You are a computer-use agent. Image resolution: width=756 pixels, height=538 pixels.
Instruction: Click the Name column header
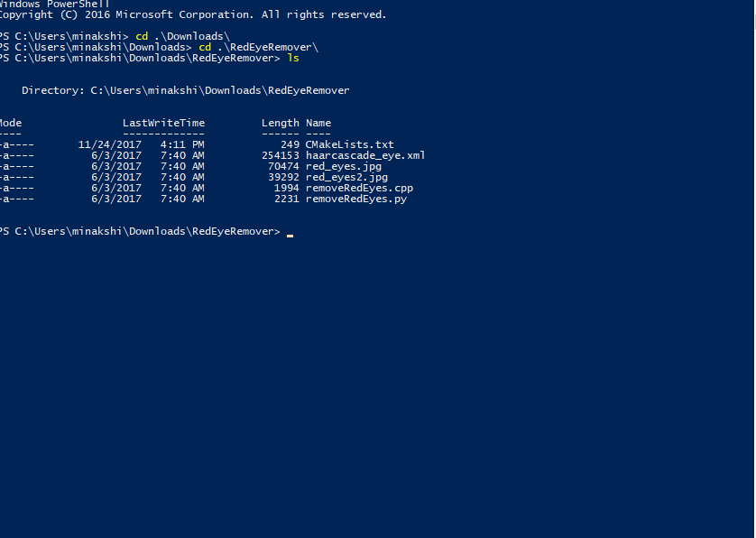pyautogui.click(x=318, y=123)
